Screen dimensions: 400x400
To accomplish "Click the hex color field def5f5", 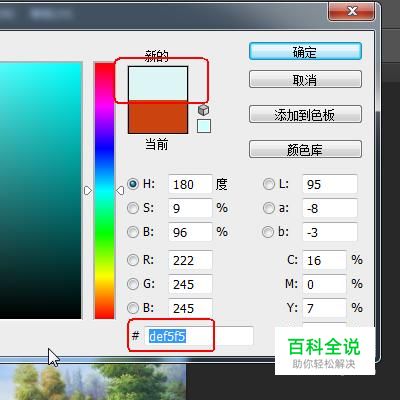I will click(x=199, y=336).
